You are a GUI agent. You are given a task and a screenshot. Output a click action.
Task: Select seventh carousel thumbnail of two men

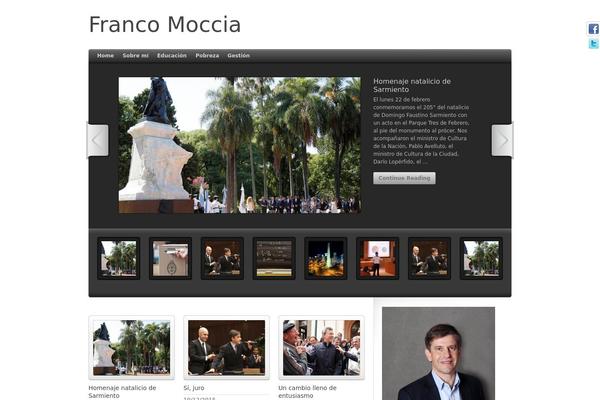pos(429,258)
